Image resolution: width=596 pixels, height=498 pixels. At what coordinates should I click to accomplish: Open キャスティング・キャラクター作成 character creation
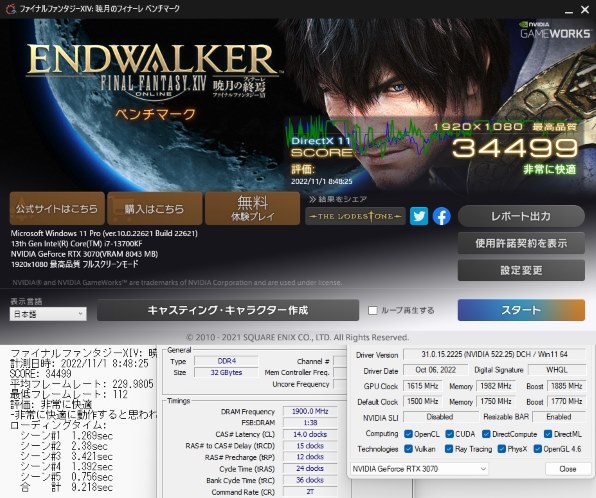pyautogui.click(x=228, y=310)
